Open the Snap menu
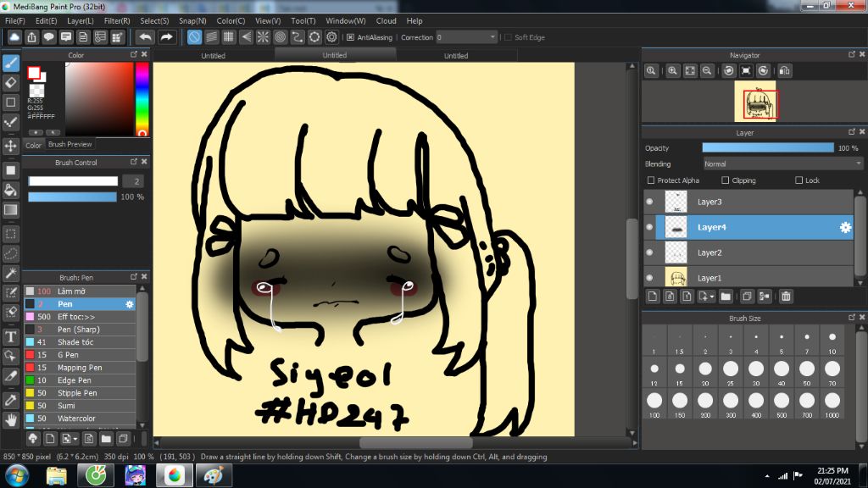868x488 pixels. (192, 21)
